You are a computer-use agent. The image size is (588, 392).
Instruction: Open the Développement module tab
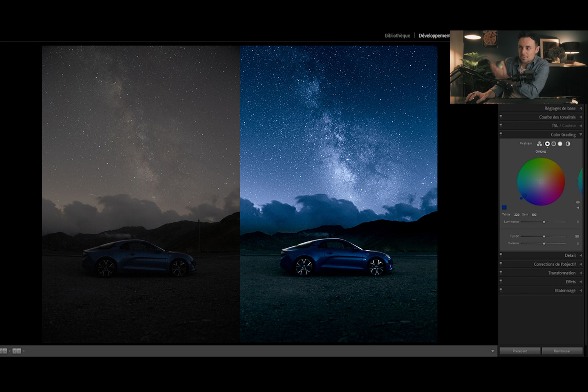tap(434, 36)
